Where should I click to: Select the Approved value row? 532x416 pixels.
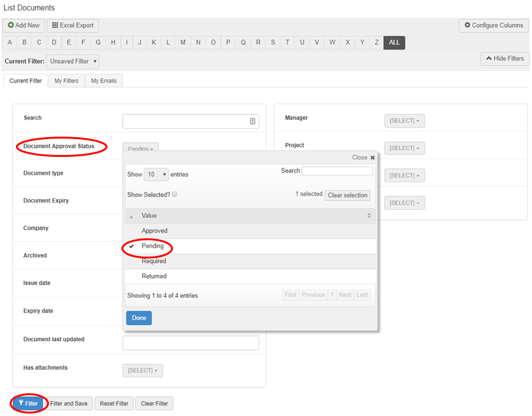point(154,231)
